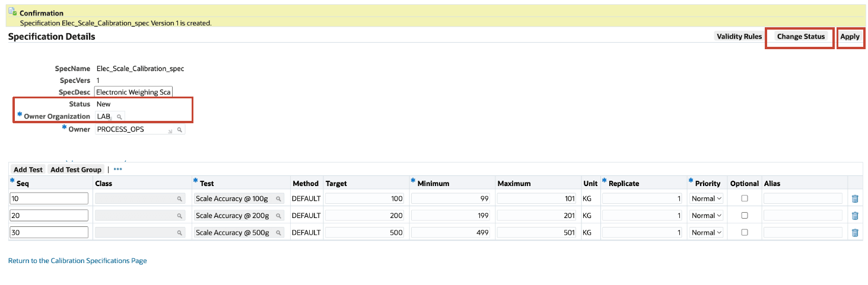The image size is (868, 285).
Task: Open Priority dropdown for Seq 10 row
Action: (707, 198)
